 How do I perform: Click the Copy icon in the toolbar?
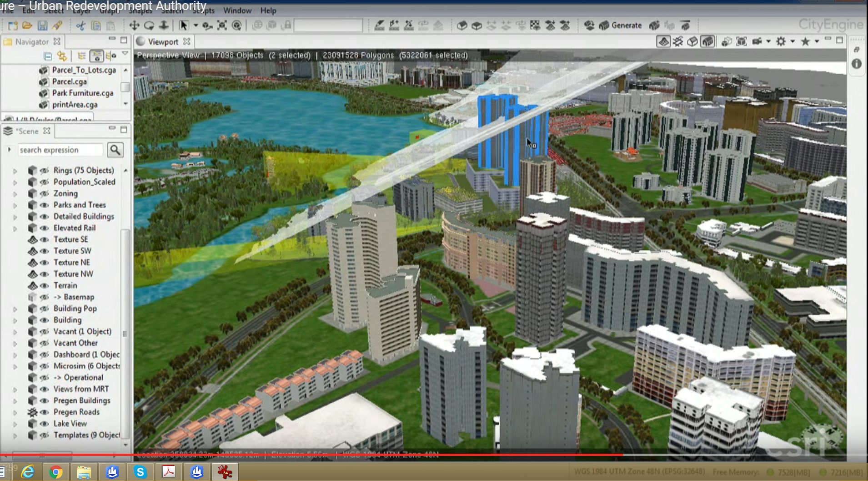(96, 25)
